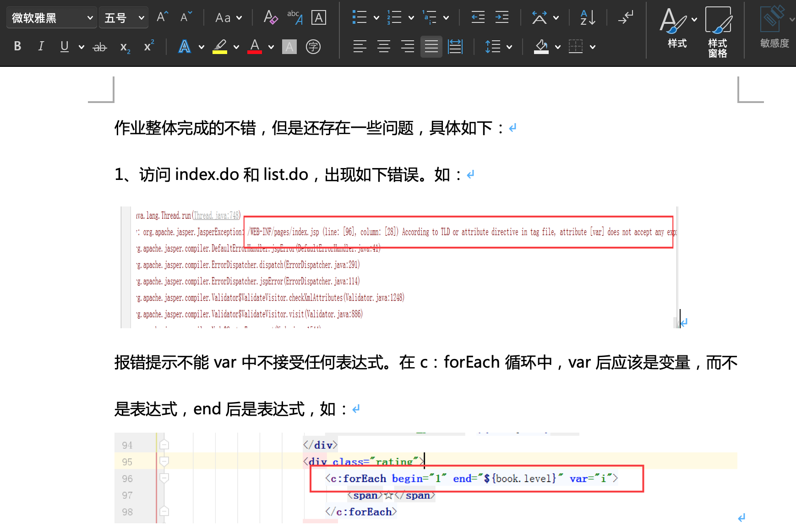
Task: Open numbering library dropdown arrow
Action: click(x=411, y=18)
